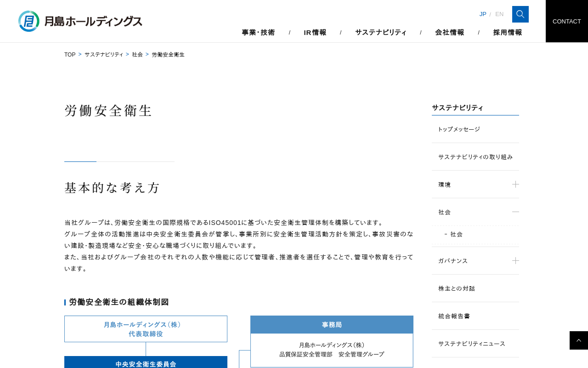
Task: Select the 社会 sub-item under 社会
Action: coord(456,235)
